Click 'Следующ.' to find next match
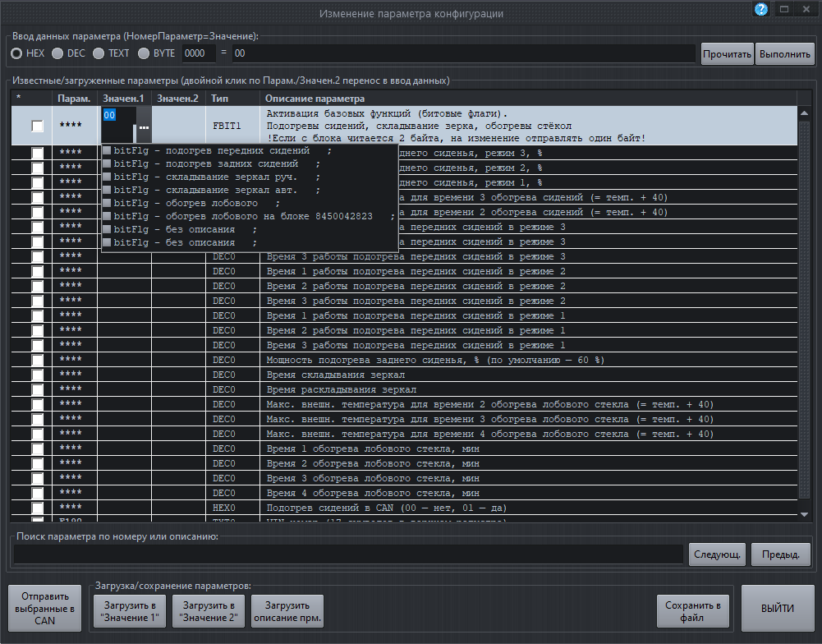The image size is (822, 644). coord(717,554)
